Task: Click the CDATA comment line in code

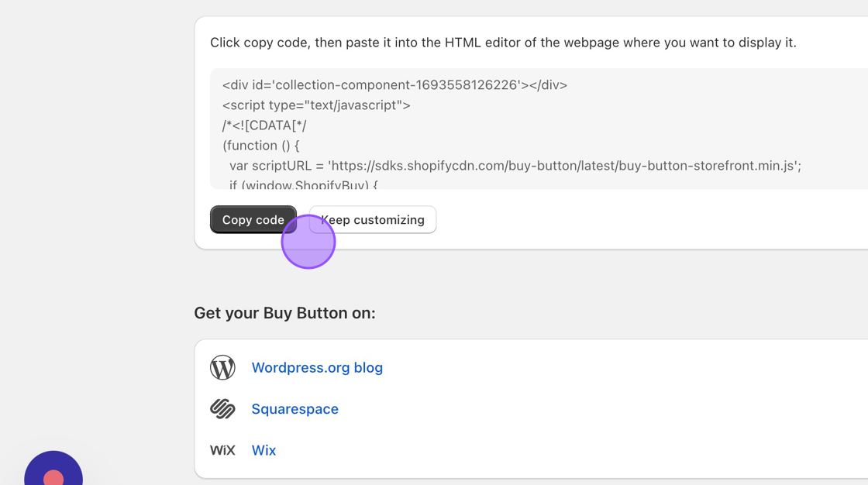Action: tap(264, 126)
